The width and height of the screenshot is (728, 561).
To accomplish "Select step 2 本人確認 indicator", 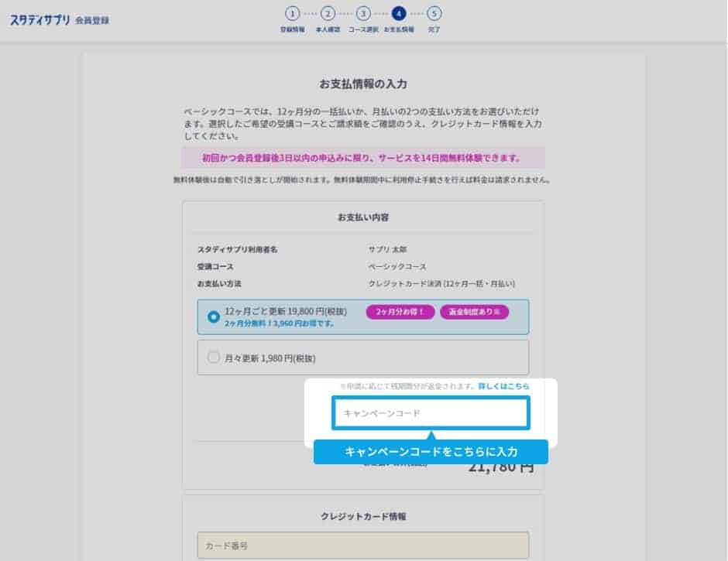I will click(328, 14).
